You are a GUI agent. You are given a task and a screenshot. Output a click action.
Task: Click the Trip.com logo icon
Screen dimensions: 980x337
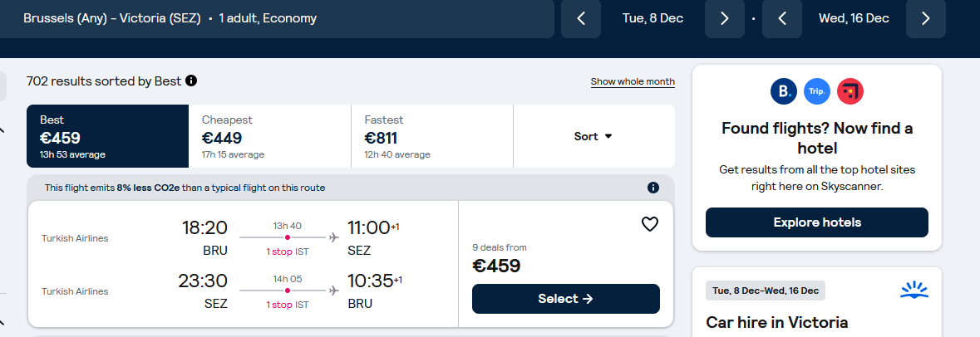817,92
